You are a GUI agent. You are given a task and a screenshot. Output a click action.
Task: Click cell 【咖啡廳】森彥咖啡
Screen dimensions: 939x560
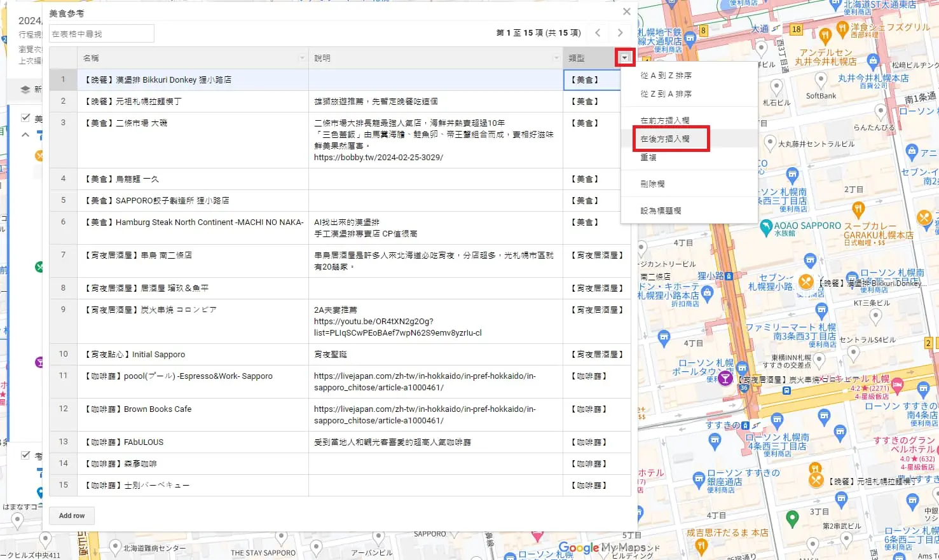[193, 463]
